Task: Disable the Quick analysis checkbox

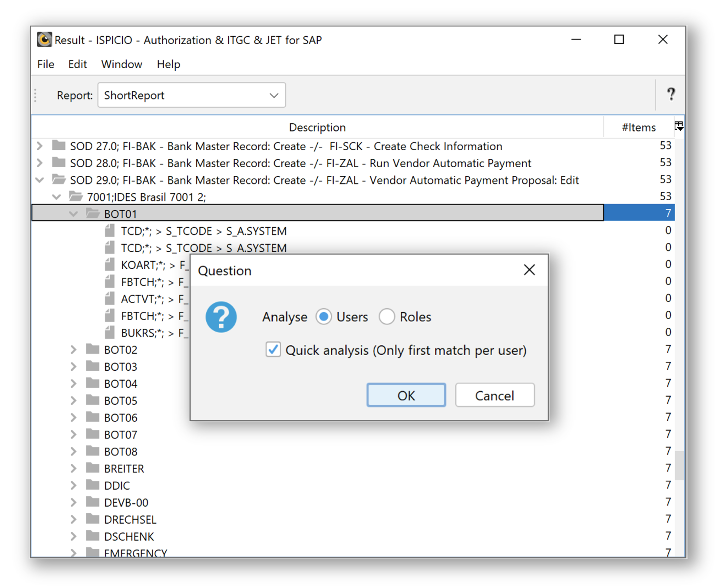Action: tap(273, 350)
